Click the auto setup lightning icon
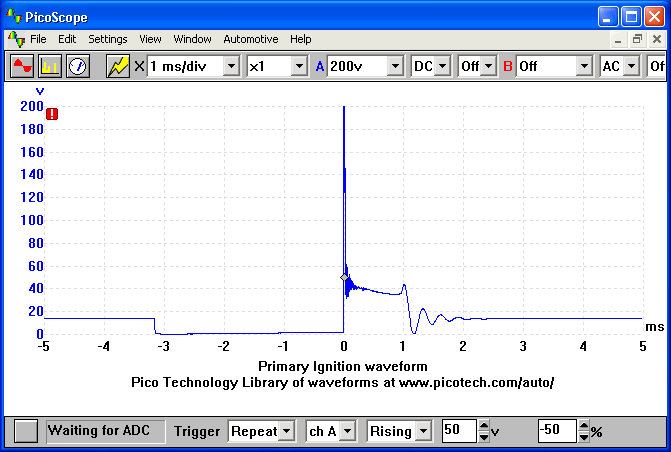 pos(118,66)
